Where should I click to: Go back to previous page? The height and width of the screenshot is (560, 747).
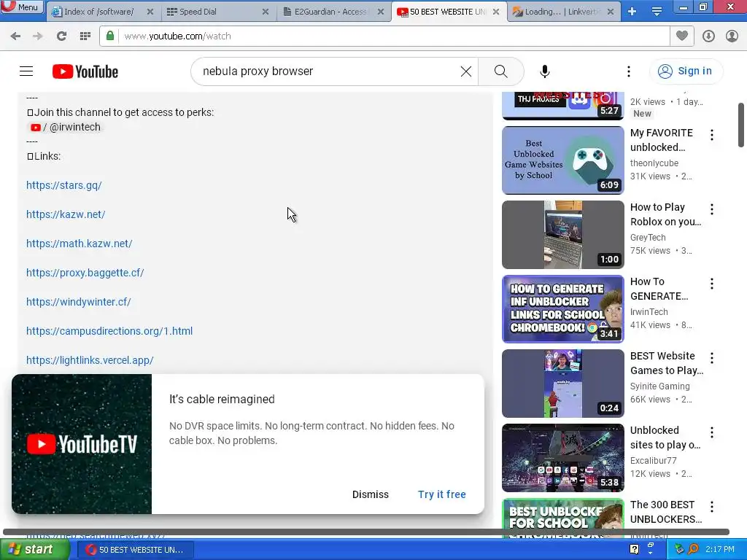point(15,36)
